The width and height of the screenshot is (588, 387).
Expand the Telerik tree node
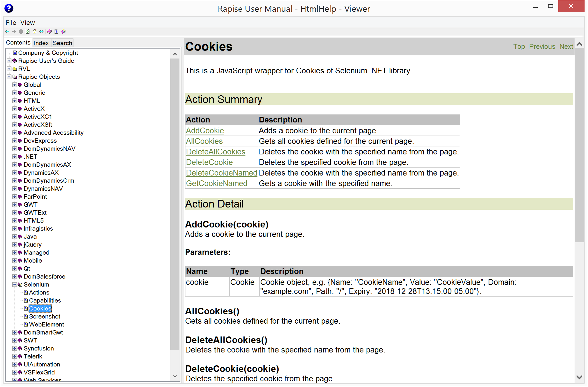[x=15, y=356]
